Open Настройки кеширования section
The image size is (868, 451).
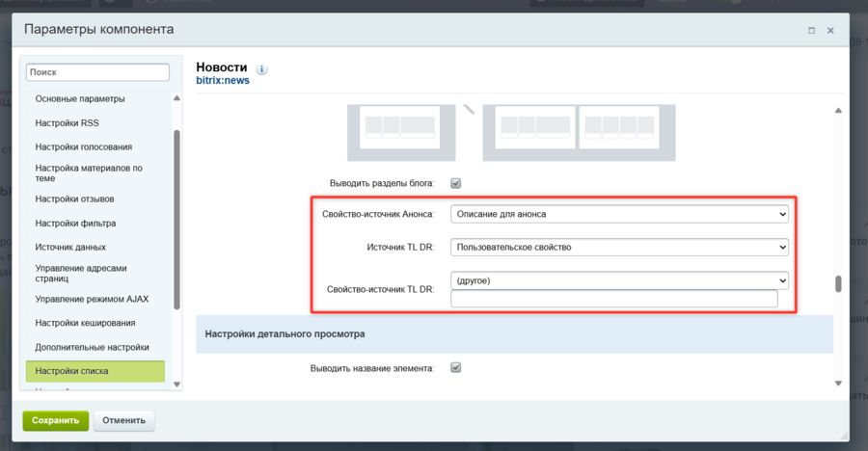coord(85,323)
